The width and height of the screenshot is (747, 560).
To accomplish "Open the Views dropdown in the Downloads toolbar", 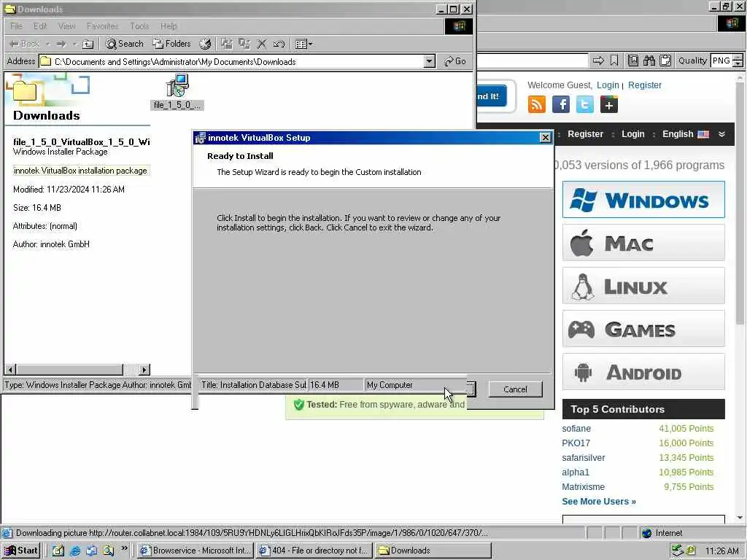I will pyautogui.click(x=303, y=44).
